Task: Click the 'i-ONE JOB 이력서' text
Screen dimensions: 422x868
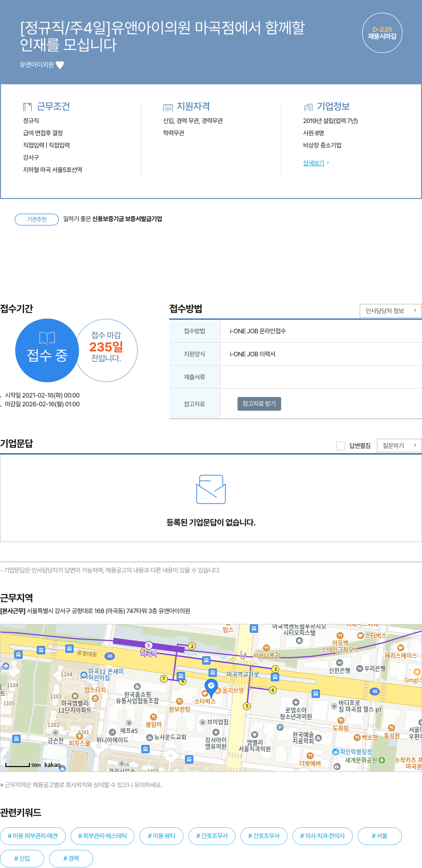Action: click(x=252, y=354)
